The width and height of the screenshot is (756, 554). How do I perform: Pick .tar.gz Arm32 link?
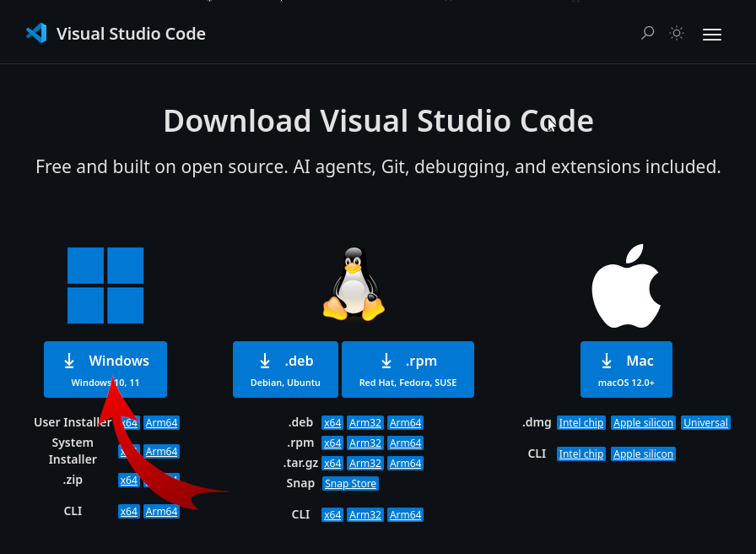point(365,464)
